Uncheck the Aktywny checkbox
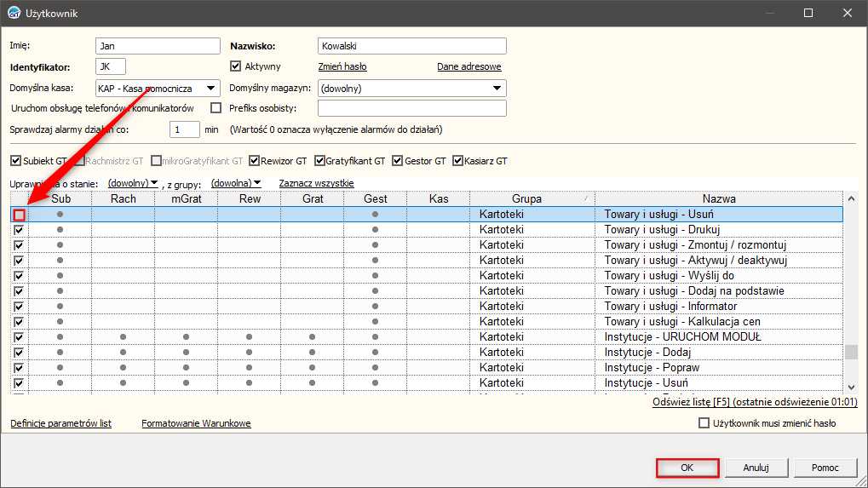 (x=237, y=66)
